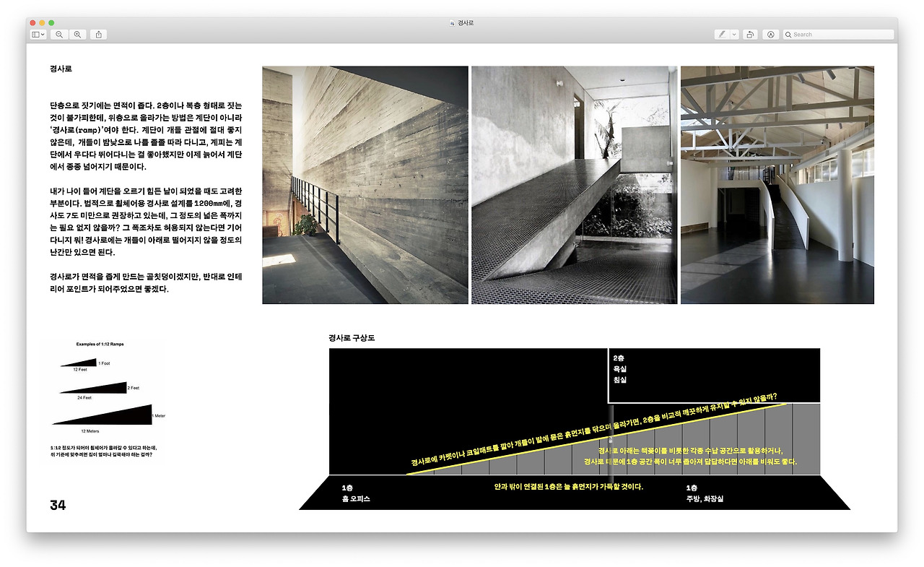The width and height of the screenshot is (924, 567).
Task: Click the 24 Feet label in the ramp diagram
Action: pos(84,397)
